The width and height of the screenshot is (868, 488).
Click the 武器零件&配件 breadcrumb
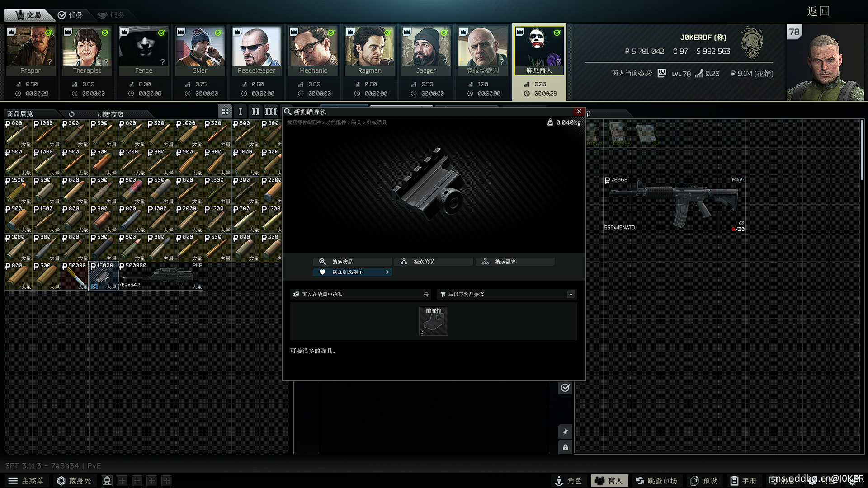point(304,122)
